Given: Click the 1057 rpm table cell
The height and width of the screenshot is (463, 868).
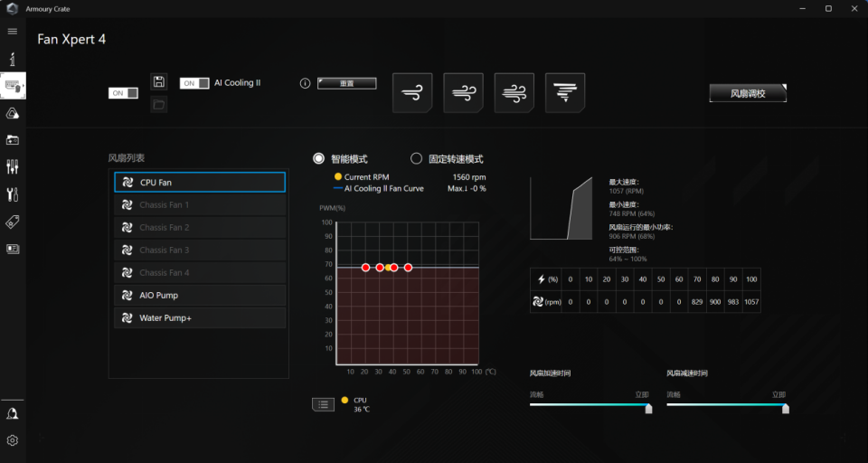Looking at the screenshot, I should [751, 302].
